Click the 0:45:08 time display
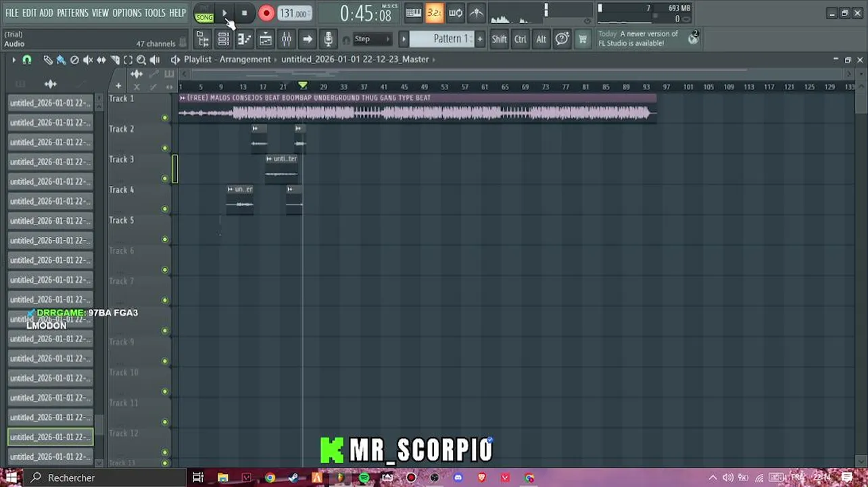 click(x=366, y=13)
